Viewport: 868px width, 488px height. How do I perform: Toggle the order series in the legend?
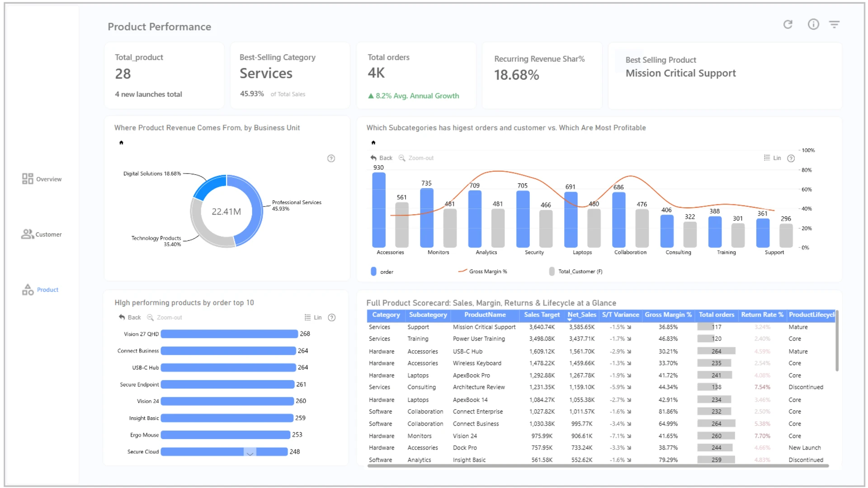click(382, 272)
